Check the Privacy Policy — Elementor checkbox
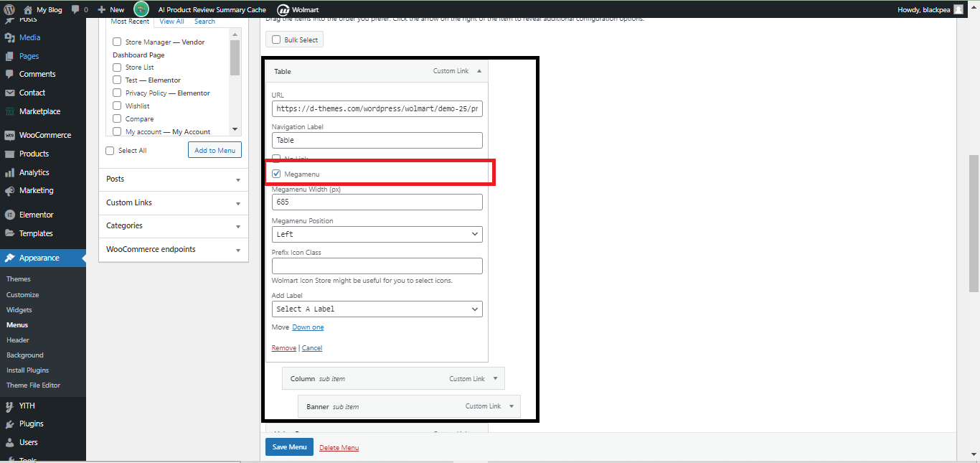This screenshot has height=463, width=980. 117,93
